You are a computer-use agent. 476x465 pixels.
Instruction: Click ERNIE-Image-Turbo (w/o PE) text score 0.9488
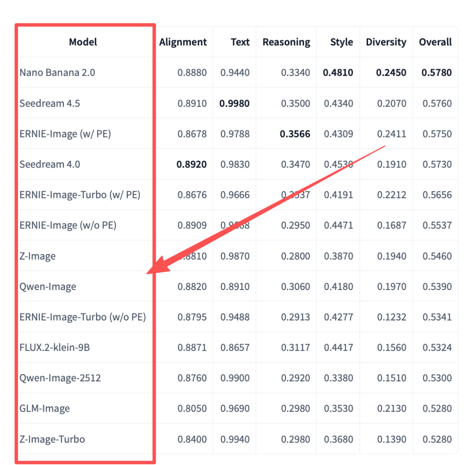pyautogui.click(x=235, y=317)
